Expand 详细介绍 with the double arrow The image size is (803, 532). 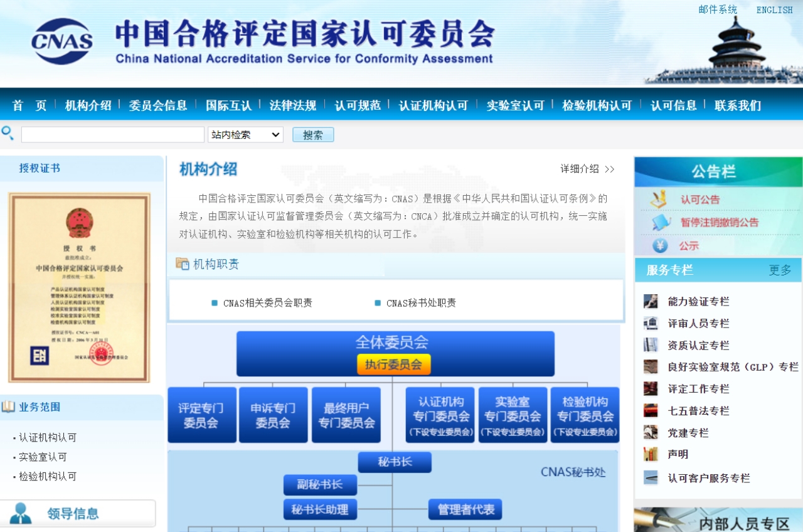click(x=609, y=169)
